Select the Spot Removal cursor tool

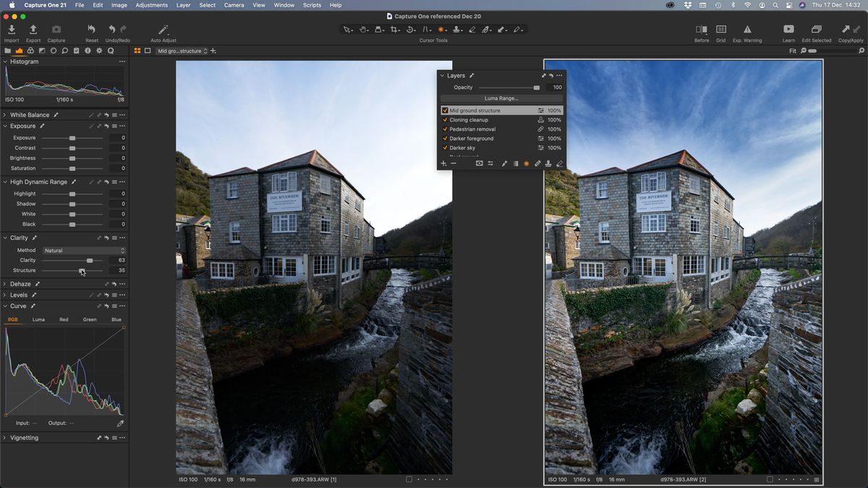click(441, 29)
